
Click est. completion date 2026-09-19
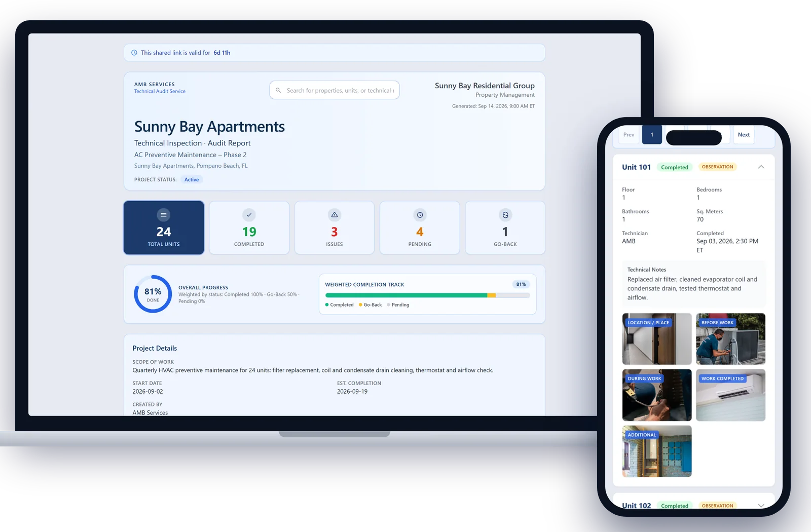(352, 392)
